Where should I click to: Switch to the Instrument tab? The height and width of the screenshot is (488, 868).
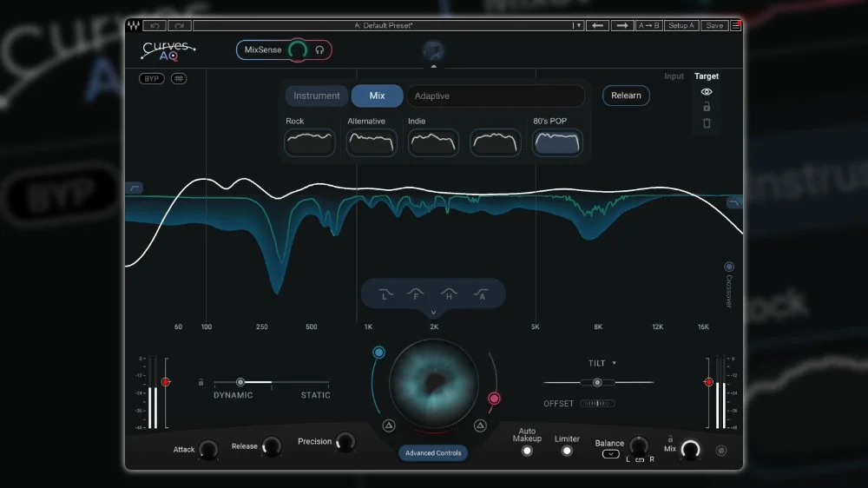pyautogui.click(x=317, y=96)
